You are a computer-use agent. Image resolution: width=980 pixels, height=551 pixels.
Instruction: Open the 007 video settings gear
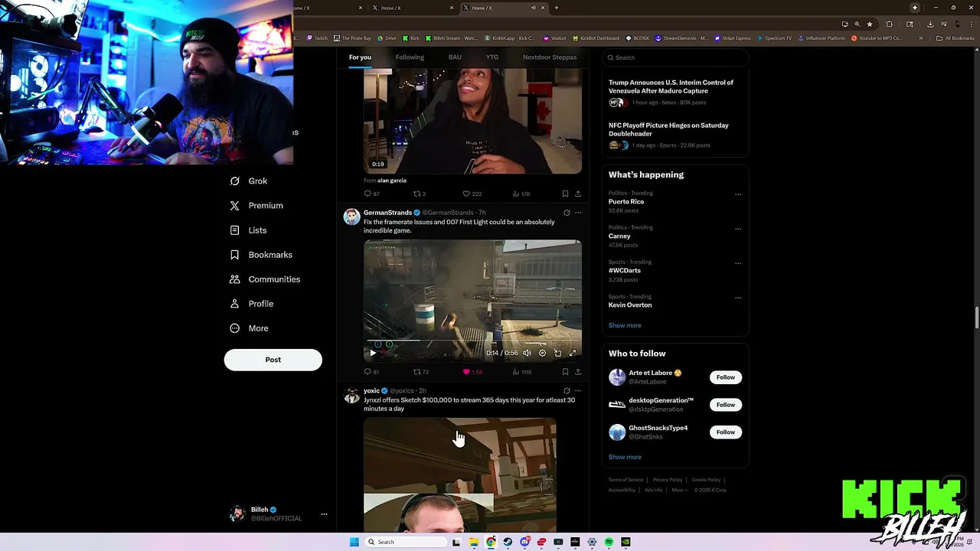[x=542, y=353]
